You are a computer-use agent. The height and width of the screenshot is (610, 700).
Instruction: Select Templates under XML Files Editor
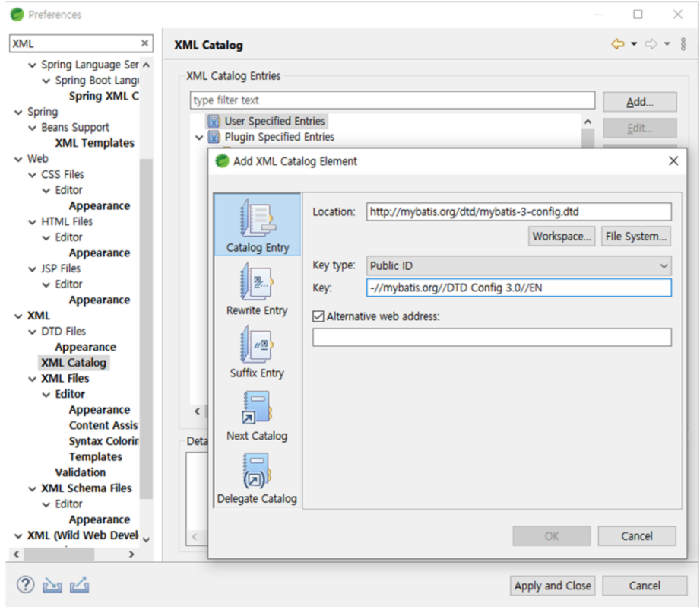(96, 456)
